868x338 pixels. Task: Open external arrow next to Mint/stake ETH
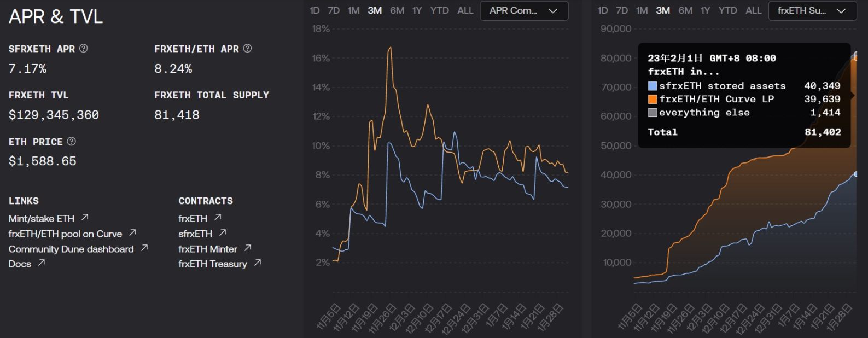85,218
